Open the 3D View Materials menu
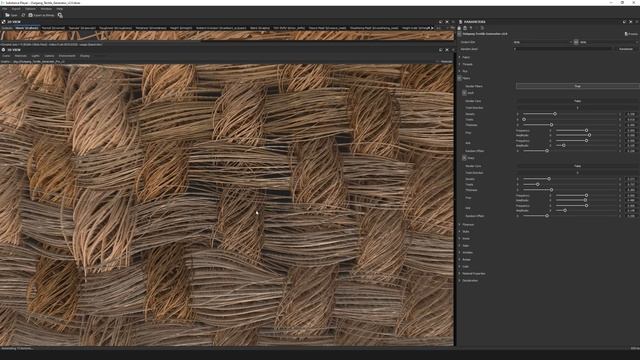Screen dimensions: 640x360 [20, 56]
